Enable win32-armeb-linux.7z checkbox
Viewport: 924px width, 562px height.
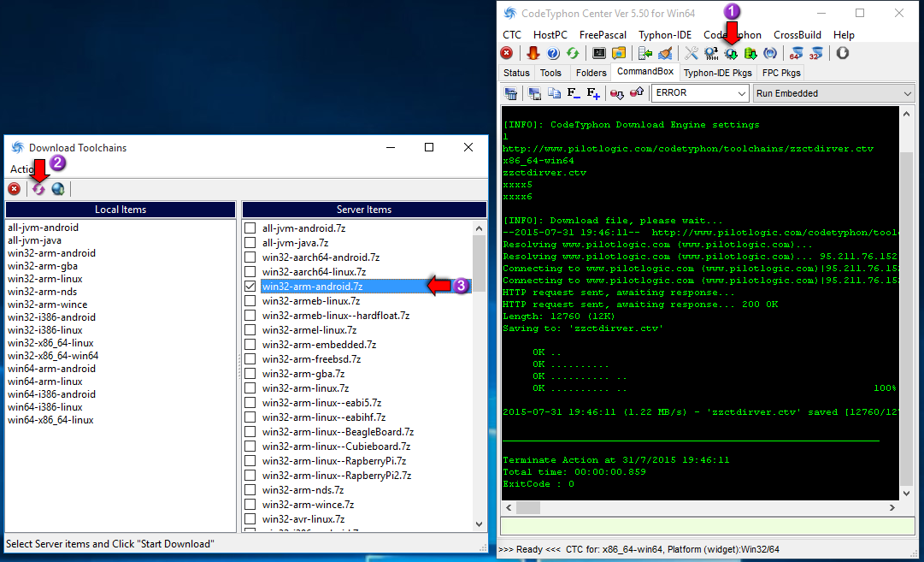click(x=250, y=301)
